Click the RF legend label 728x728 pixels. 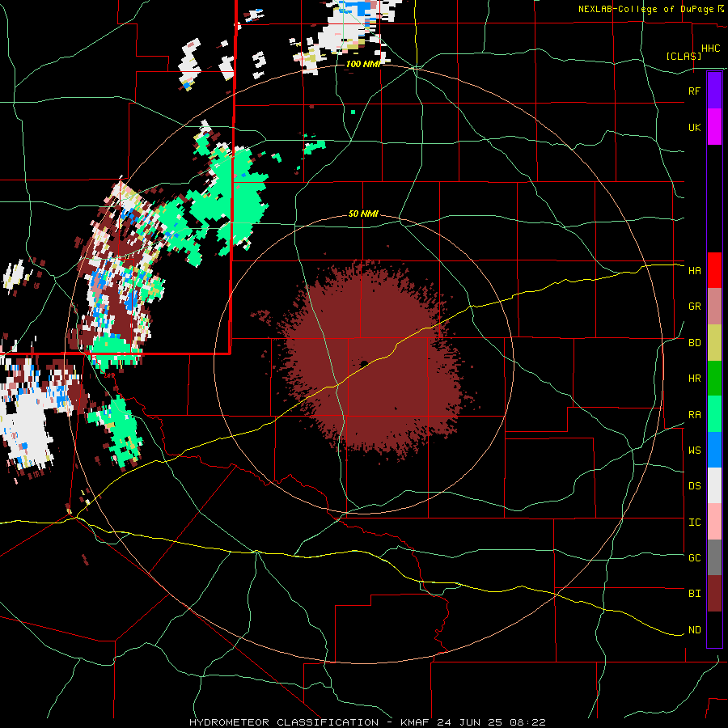(x=694, y=91)
